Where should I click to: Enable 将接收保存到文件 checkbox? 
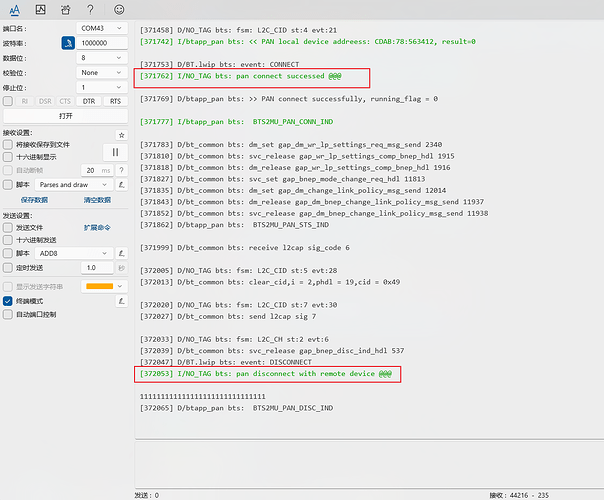coord(9,146)
